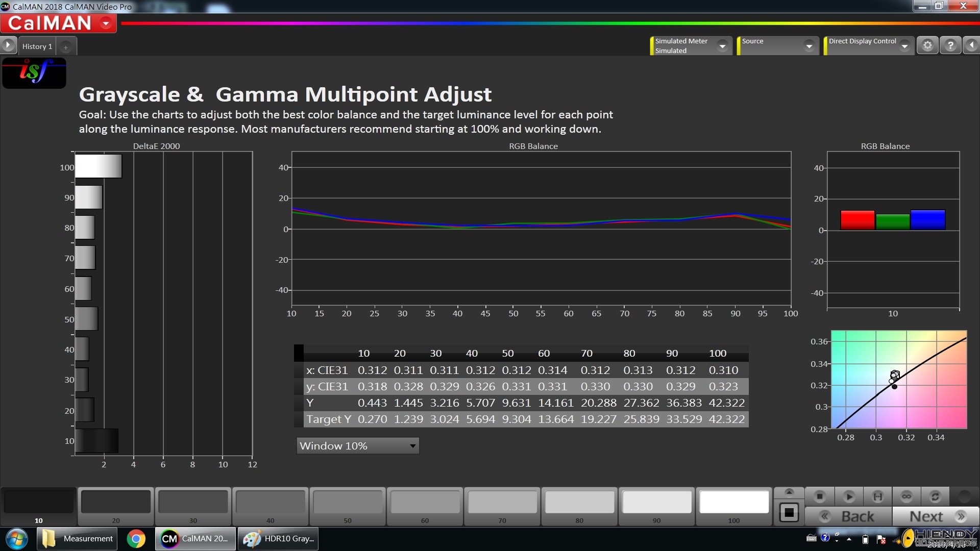Open the help question-mark icon
Viewport: 980px width, 551px height.
tap(950, 46)
